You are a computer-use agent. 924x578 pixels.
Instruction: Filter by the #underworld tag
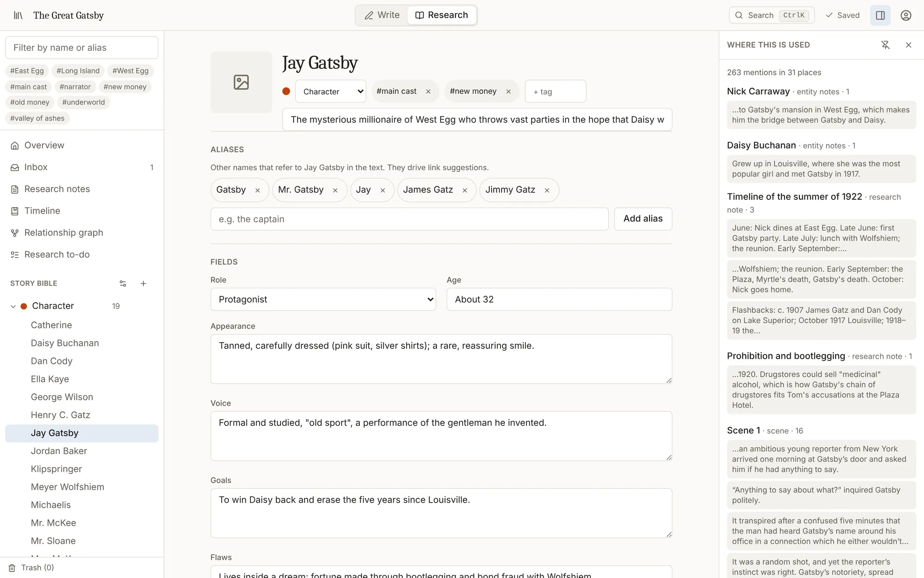coord(84,102)
